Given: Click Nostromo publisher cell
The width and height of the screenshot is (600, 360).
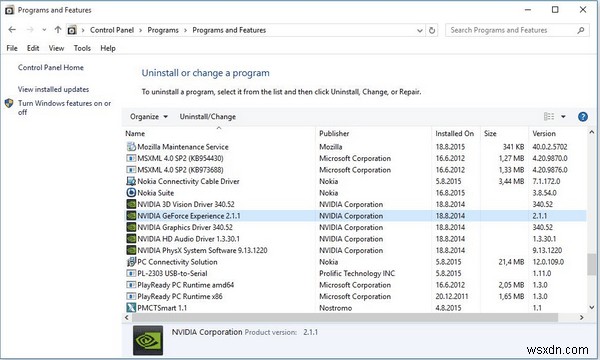Looking at the screenshot, I should point(336,308).
